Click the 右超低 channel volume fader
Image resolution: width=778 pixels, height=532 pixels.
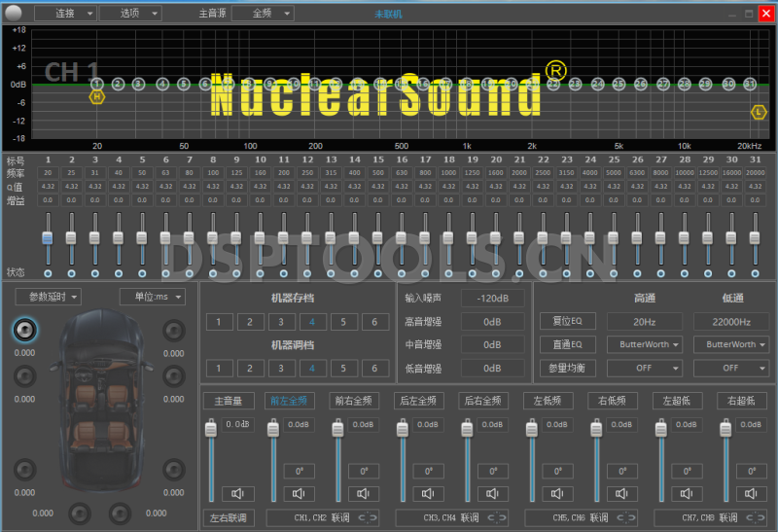point(725,428)
